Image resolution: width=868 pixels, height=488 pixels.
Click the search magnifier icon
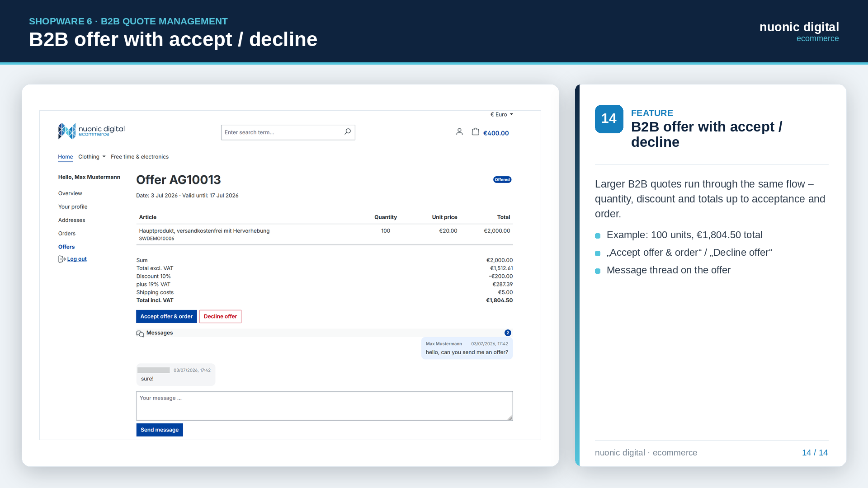tap(347, 132)
